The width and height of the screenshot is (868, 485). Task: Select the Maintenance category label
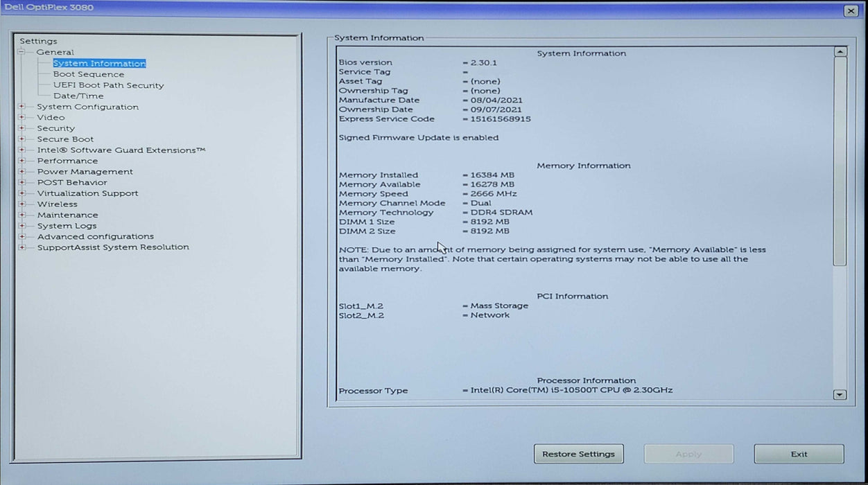tap(68, 215)
